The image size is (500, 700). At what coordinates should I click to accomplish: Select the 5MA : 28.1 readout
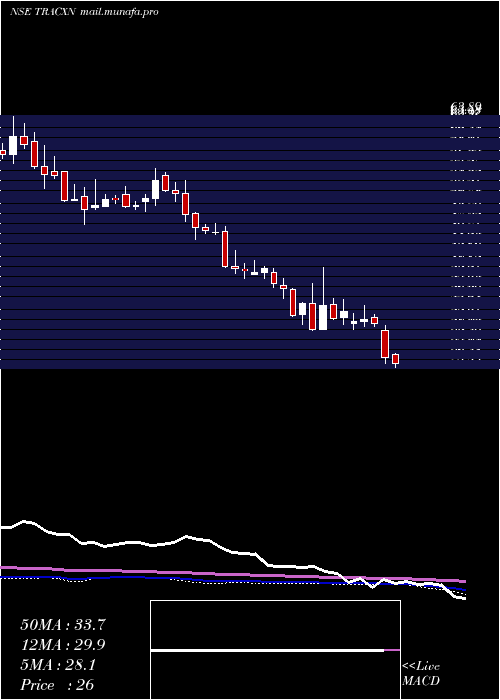tap(58, 665)
